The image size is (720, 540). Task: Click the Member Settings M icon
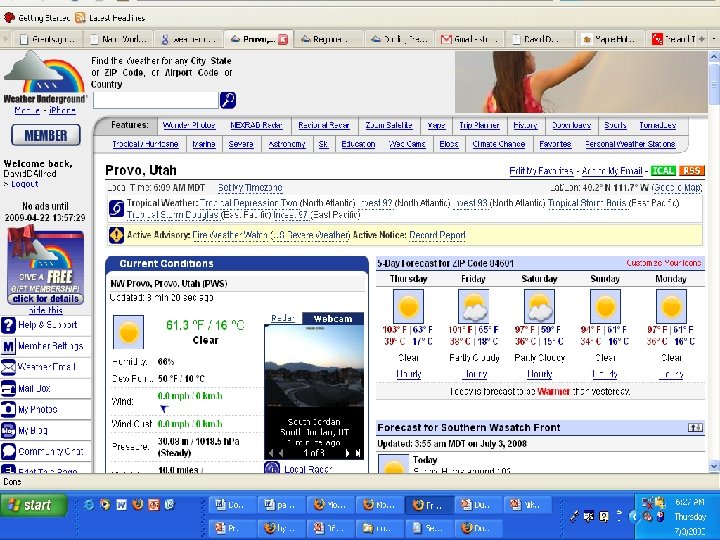click(8, 346)
